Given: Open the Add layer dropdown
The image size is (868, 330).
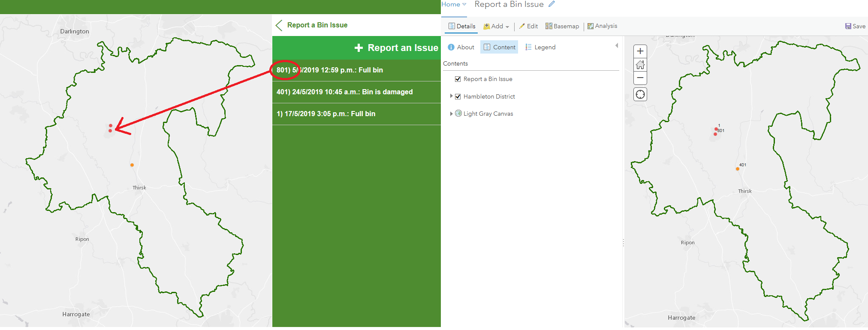Looking at the screenshot, I should (496, 26).
